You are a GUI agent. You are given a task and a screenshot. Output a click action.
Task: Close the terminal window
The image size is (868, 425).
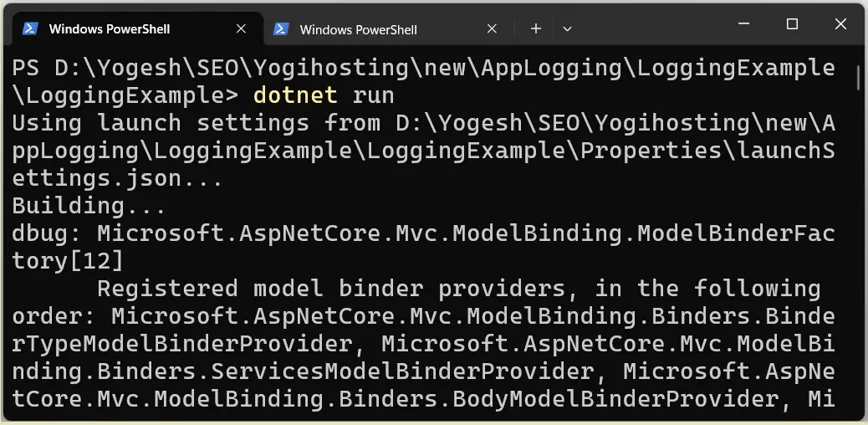tap(840, 23)
